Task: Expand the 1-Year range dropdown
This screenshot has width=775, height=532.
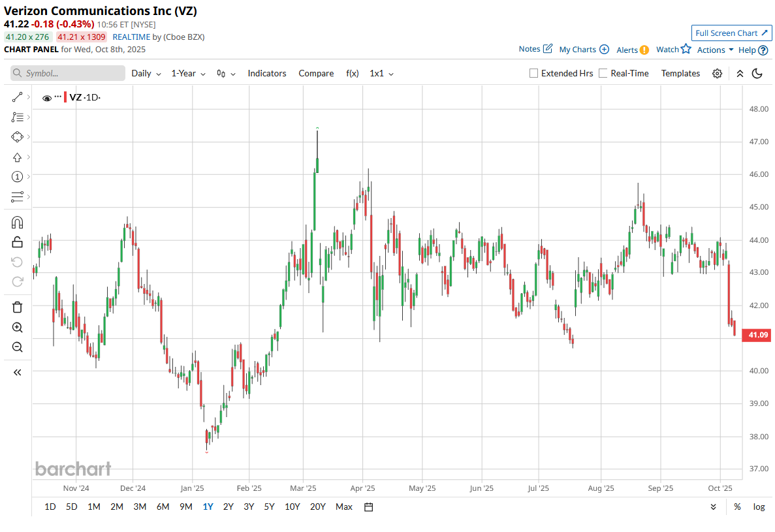Action: click(188, 74)
